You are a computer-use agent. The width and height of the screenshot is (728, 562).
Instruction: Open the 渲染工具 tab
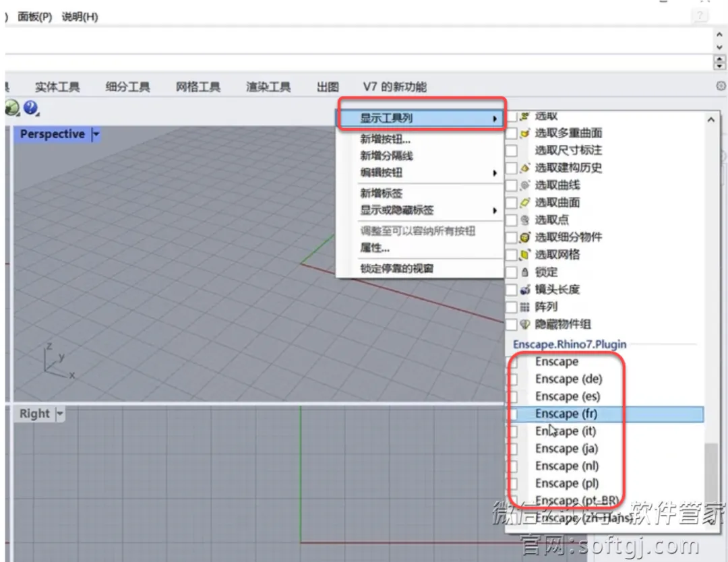(x=268, y=87)
